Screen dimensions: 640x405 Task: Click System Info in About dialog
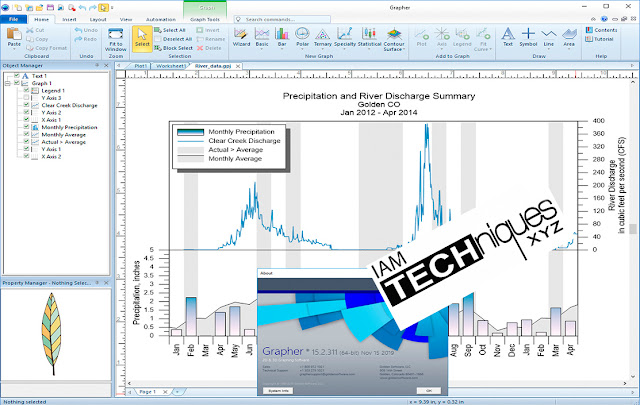[278, 391]
